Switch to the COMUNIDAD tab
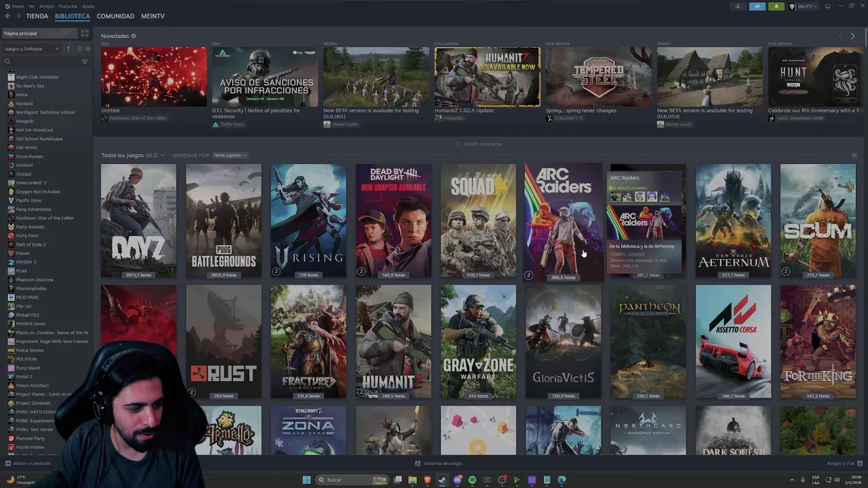This screenshot has width=868, height=488. tap(115, 16)
